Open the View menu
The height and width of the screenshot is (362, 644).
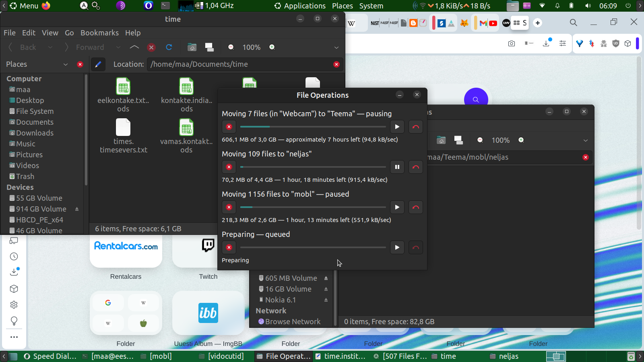pyautogui.click(x=50, y=33)
